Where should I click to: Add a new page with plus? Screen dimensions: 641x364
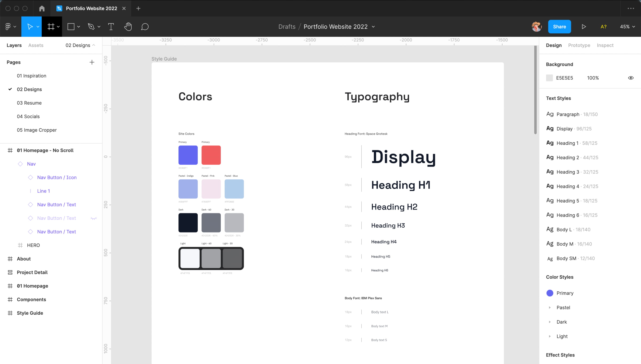pyautogui.click(x=92, y=62)
